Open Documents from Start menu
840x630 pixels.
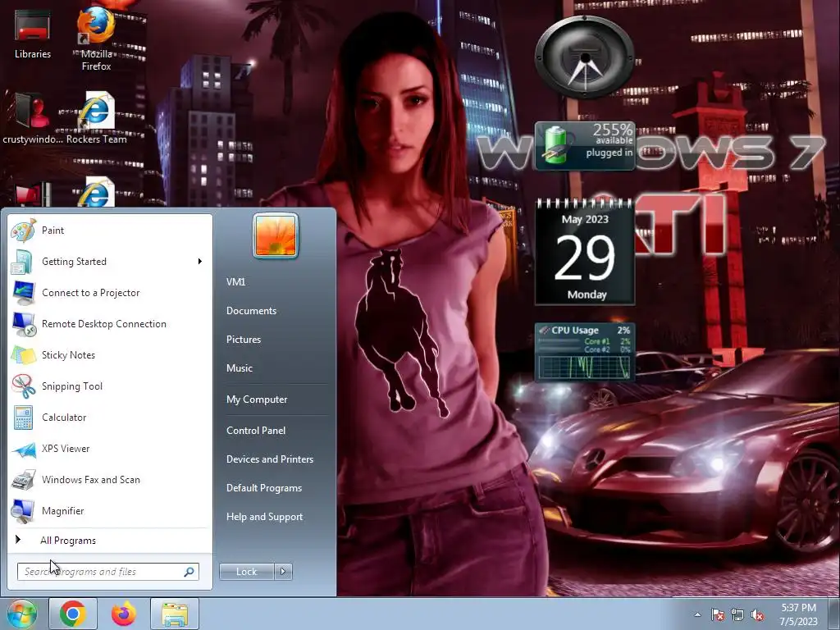(x=251, y=311)
